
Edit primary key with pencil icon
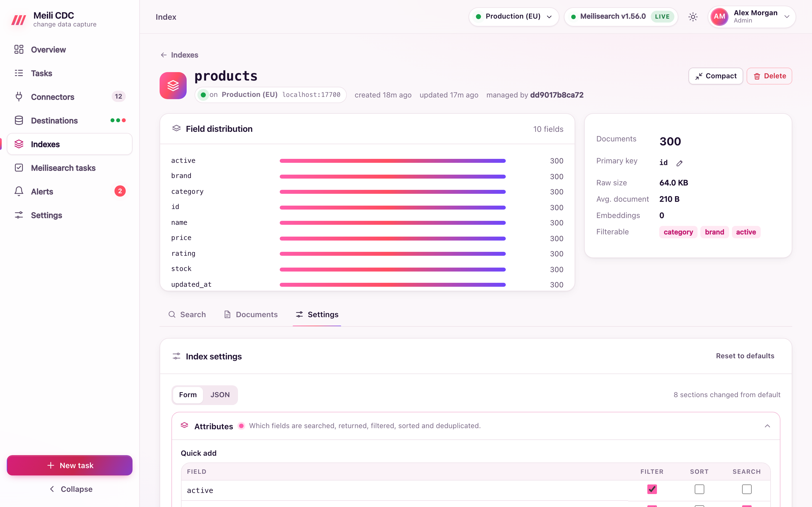[x=679, y=163]
